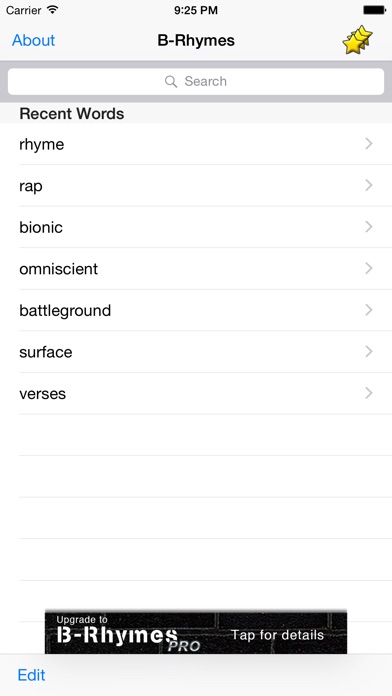The image size is (392, 696).
Task: Focus the Search text field
Action: (x=196, y=81)
